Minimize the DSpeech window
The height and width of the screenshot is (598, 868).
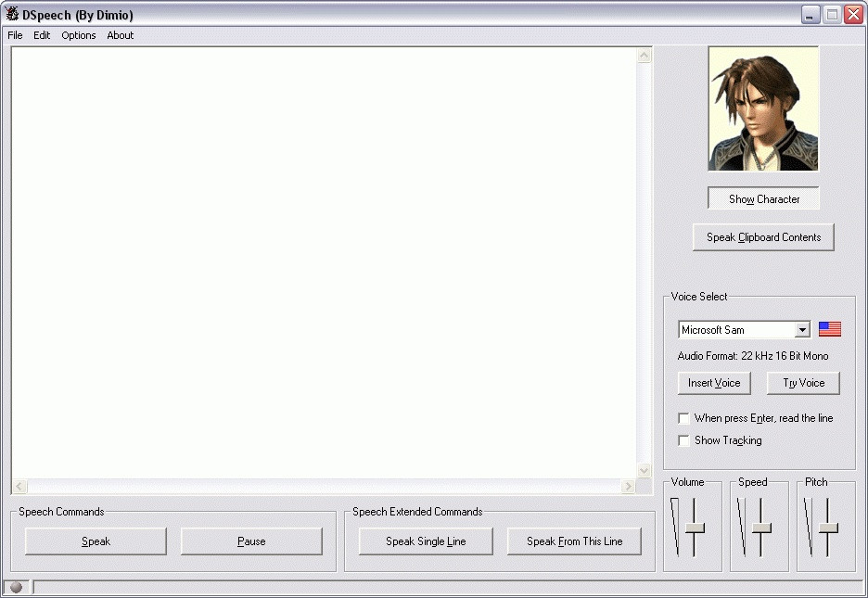[811, 15]
